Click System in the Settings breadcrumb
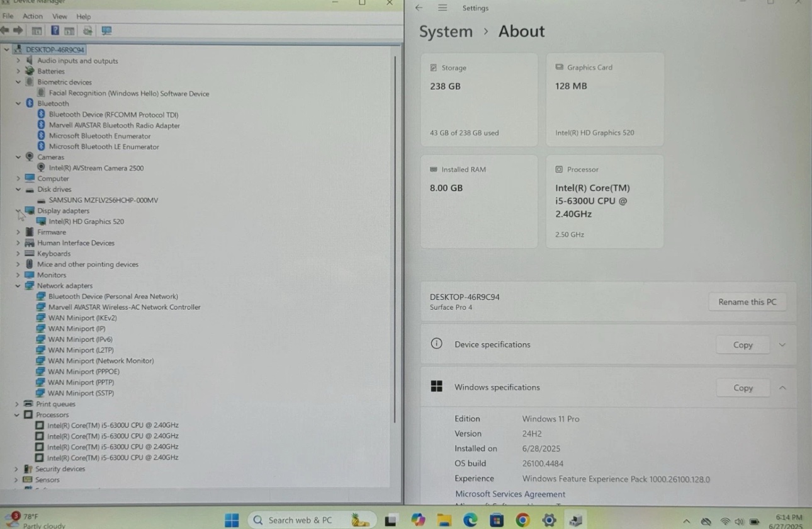The image size is (812, 529). tap(446, 31)
